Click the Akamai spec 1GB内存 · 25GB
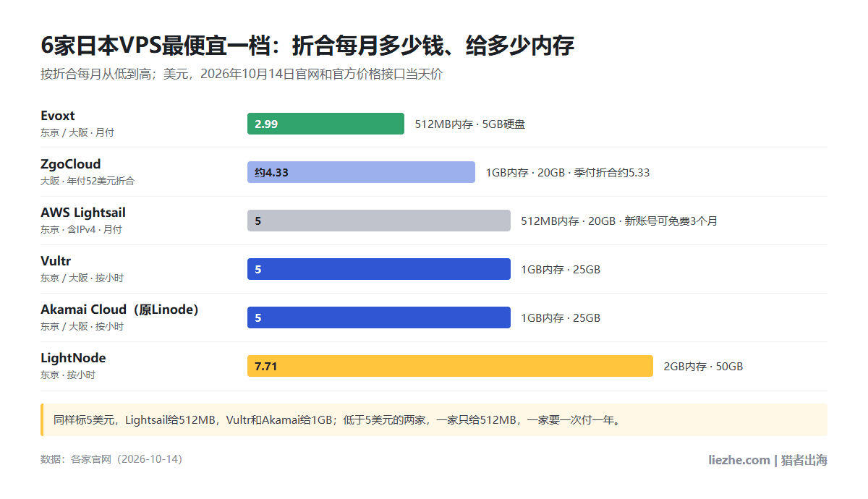868x499 pixels. [x=561, y=318]
